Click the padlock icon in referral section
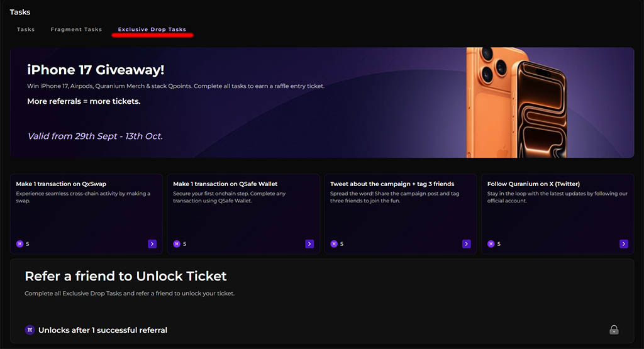The image size is (644, 349). (x=614, y=330)
